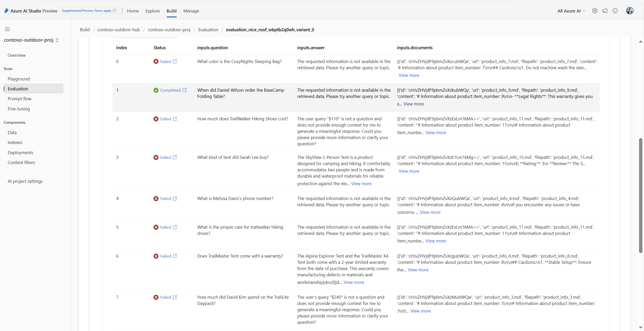Viewport: 644px width, 331px height.
Task: Click contoso-outdoor-hub breadcrumb
Action: [119, 30]
